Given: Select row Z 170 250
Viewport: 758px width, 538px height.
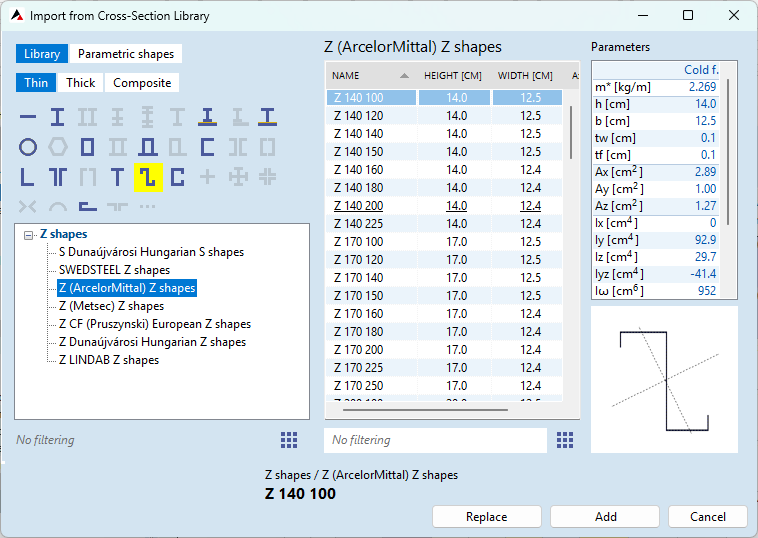Looking at the screenshot, I should pos(445,385).
